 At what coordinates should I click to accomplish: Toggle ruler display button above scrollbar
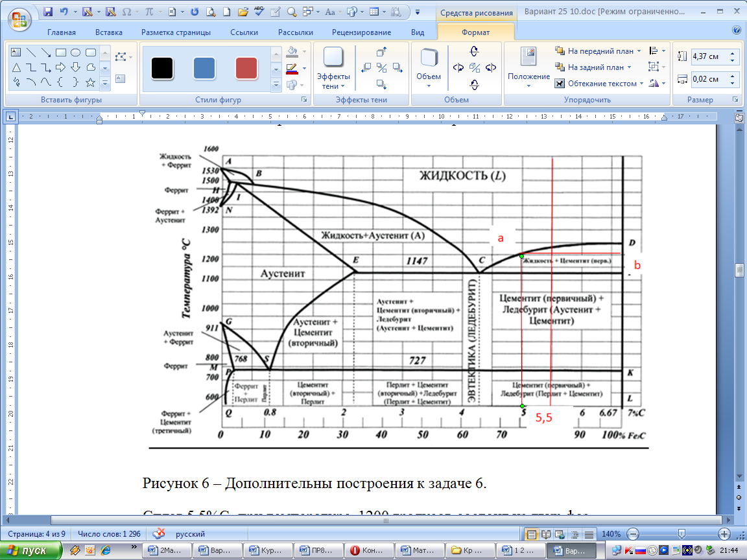739,117
